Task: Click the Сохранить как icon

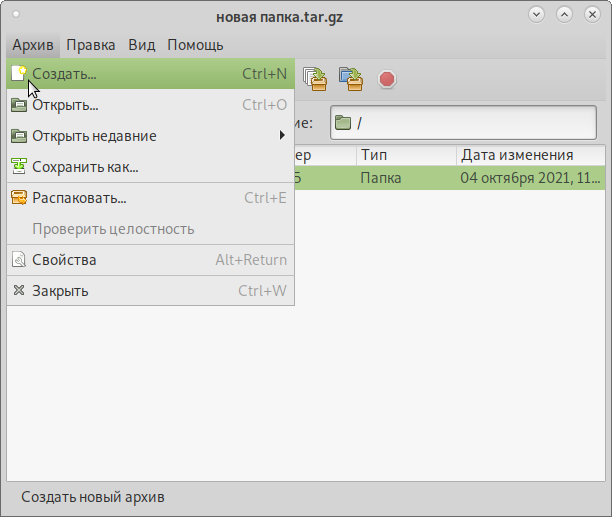Action: (18, 167)
